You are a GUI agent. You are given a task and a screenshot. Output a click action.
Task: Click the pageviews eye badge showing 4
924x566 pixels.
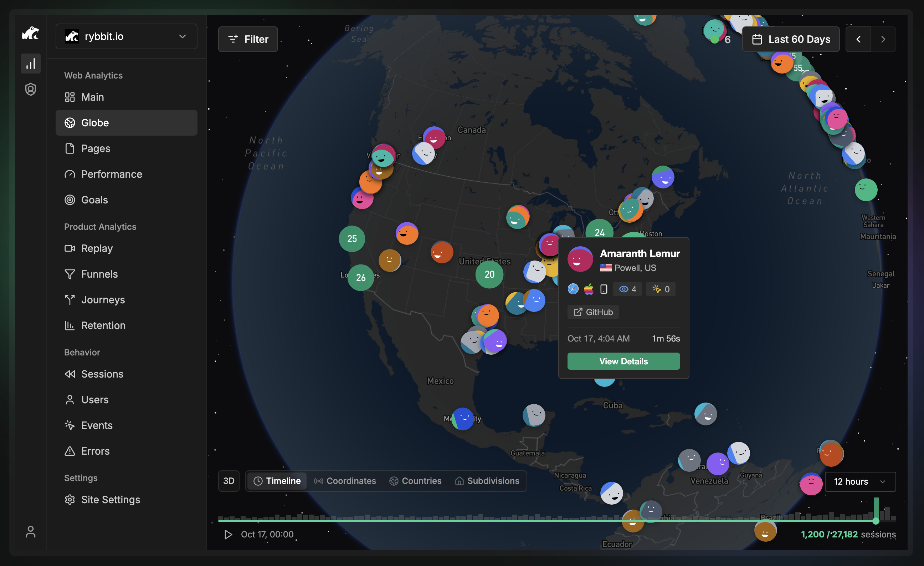coord(627,289)
